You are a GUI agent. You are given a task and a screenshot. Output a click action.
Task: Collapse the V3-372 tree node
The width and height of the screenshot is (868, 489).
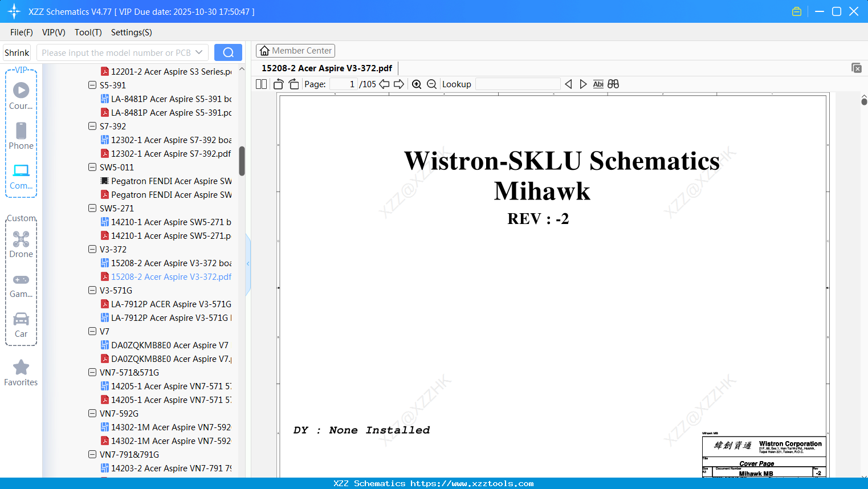92,249
